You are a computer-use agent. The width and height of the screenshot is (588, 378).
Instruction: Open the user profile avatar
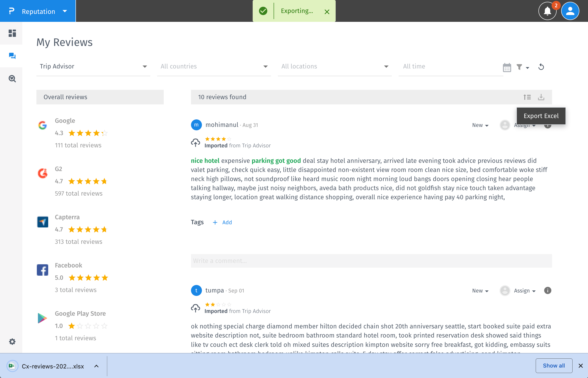click(x=570, y=11)
